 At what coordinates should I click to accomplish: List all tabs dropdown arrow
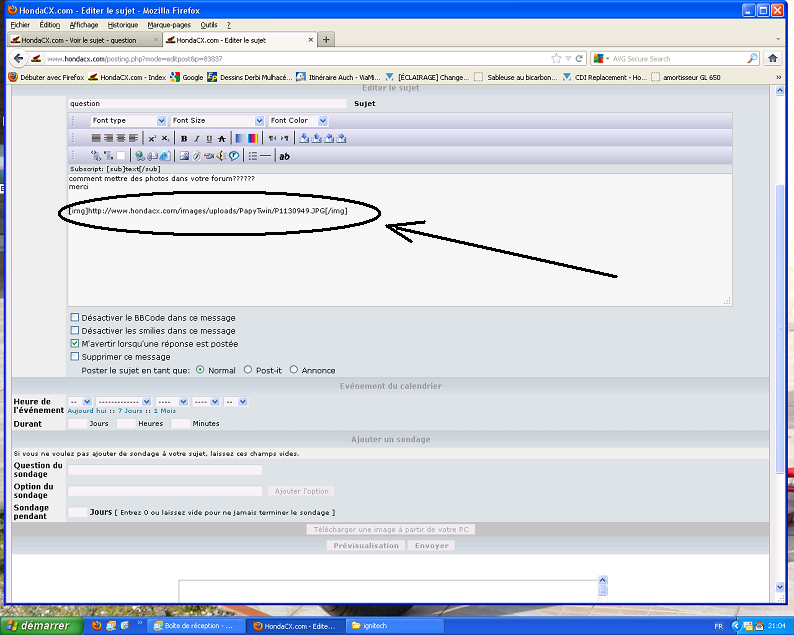[x=778, y=39]
